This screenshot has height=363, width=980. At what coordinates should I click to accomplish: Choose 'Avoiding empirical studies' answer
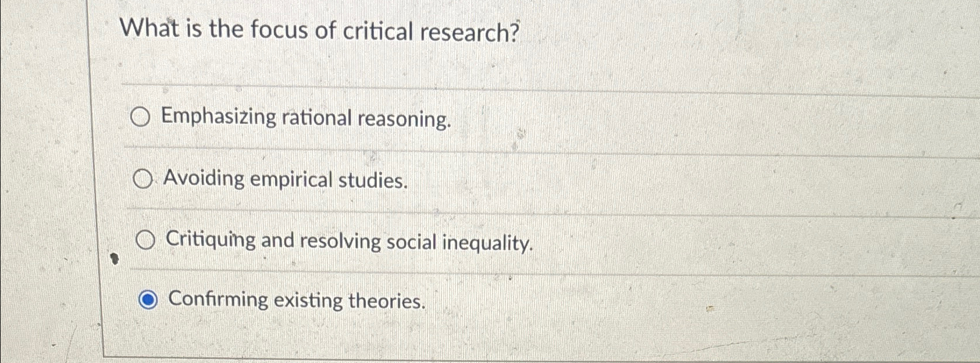tap(143, 180)
